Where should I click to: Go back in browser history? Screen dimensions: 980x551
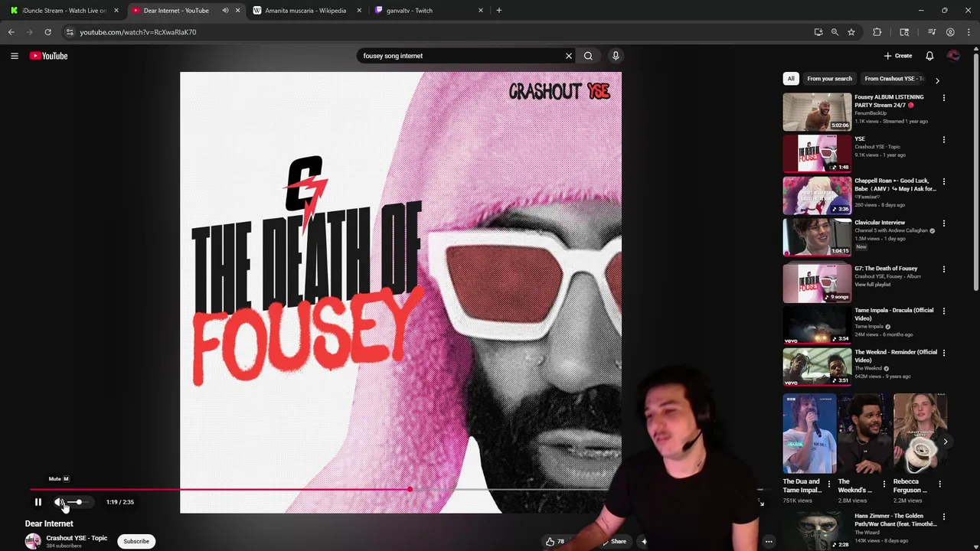(x=11, y=32)
